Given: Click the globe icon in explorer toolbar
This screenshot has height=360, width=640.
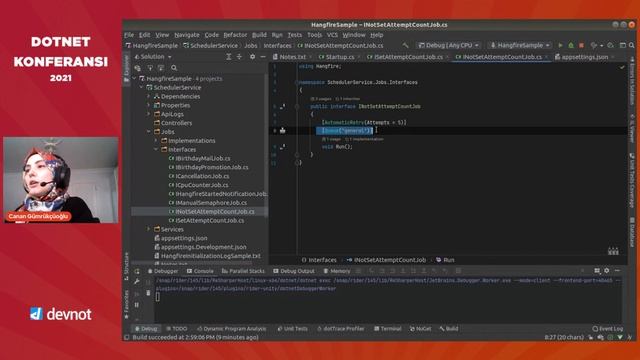Looking at the screenshot, I should (138, 68).
